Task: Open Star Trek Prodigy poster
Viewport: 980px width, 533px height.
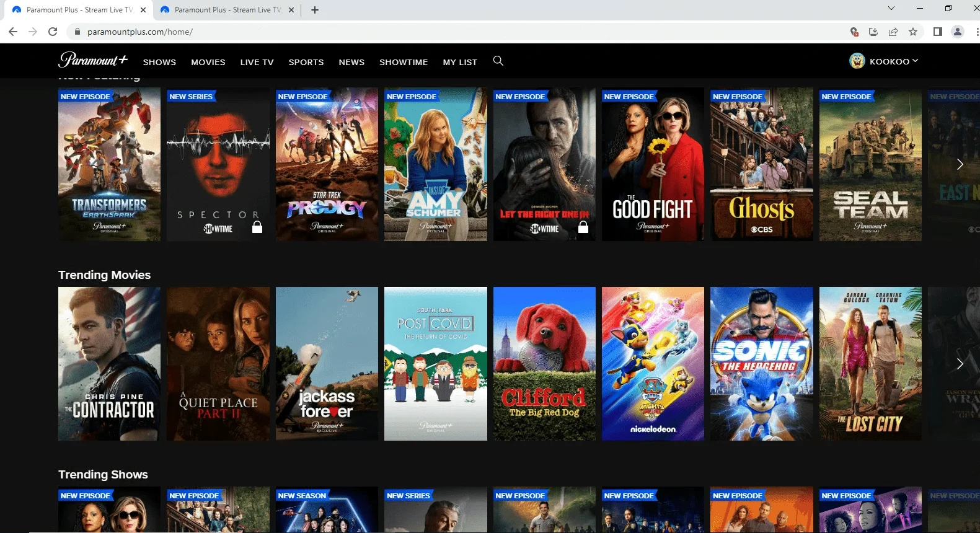Action: click(x=327, y=164)
